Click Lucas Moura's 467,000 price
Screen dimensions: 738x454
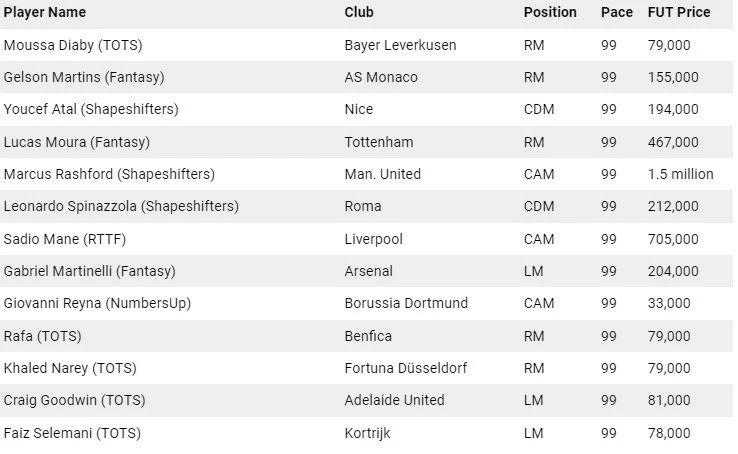(673, 142)
